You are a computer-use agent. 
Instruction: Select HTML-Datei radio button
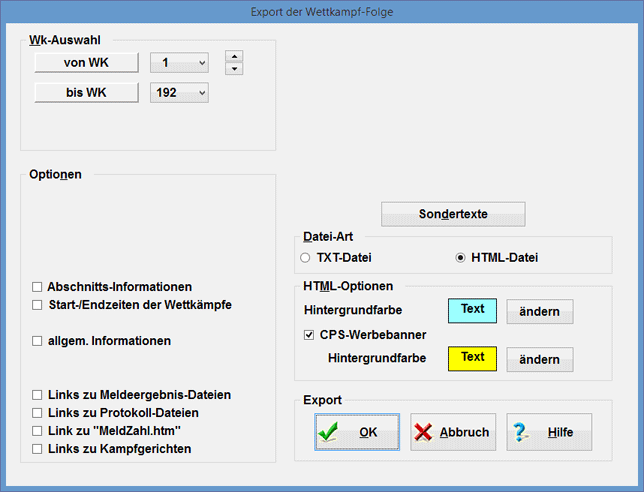pyautogui.click(x=460, y=258)
